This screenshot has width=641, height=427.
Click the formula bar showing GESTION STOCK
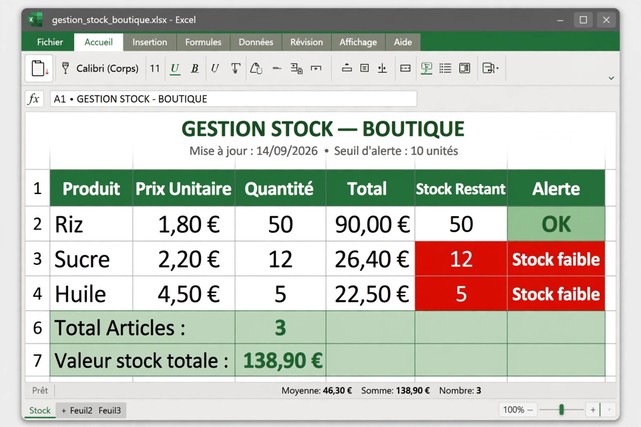(x=233, y=99)
